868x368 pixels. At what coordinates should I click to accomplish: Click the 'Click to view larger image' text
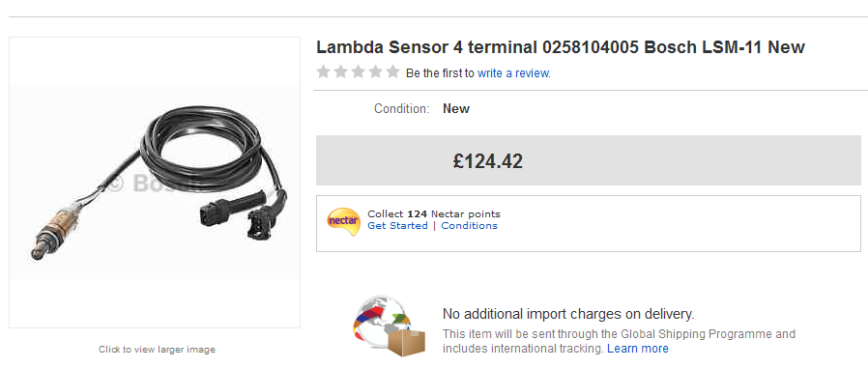157,350
